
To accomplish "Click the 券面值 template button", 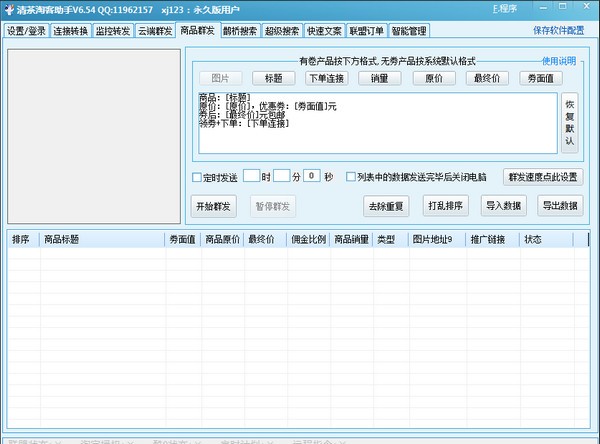I will [537, 78].
